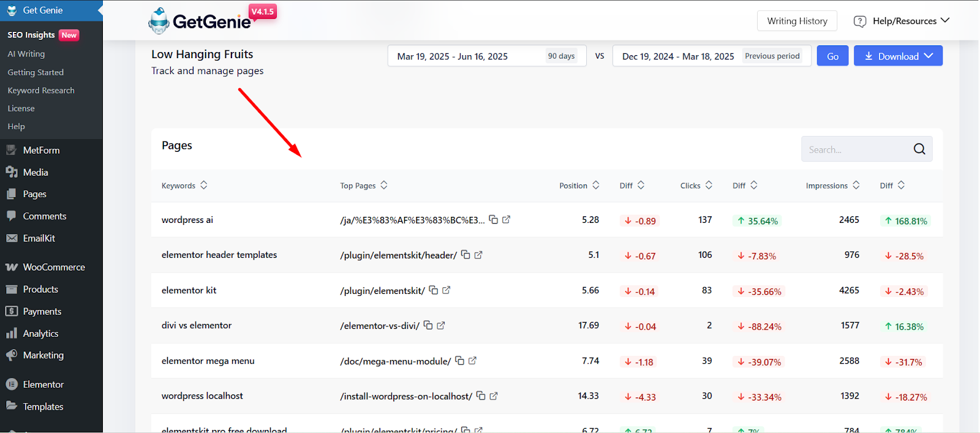Open wordpress ai page in new tab
980x433 pixels.
click(x=507, y=219)
